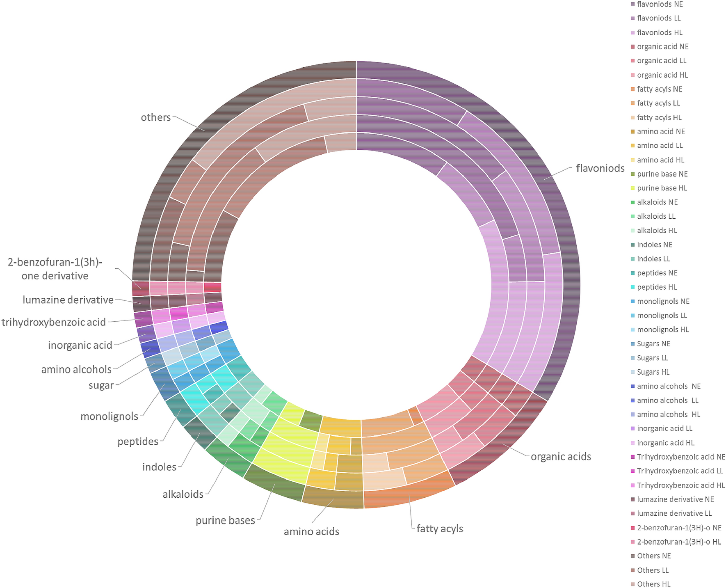Click the 'peptides' chart callout label

(138, 442)
